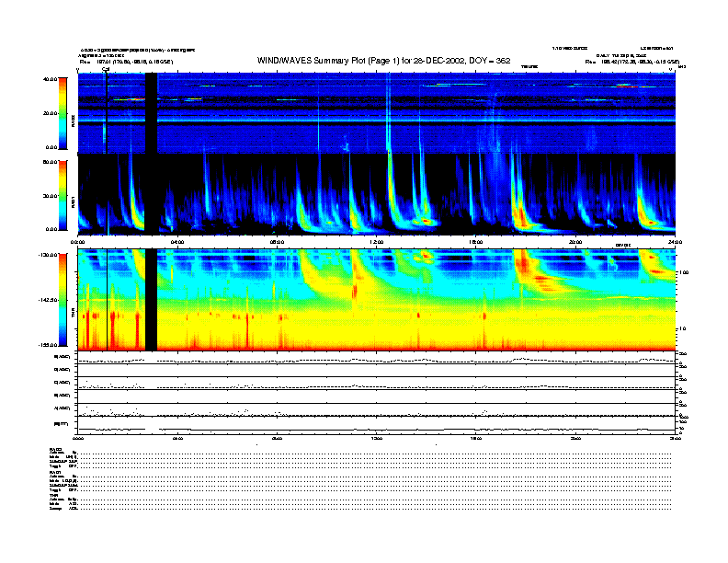The image size is (728, 563).
Task: Click the -130.00 label on the TNR scale
Action: [48, 255]
